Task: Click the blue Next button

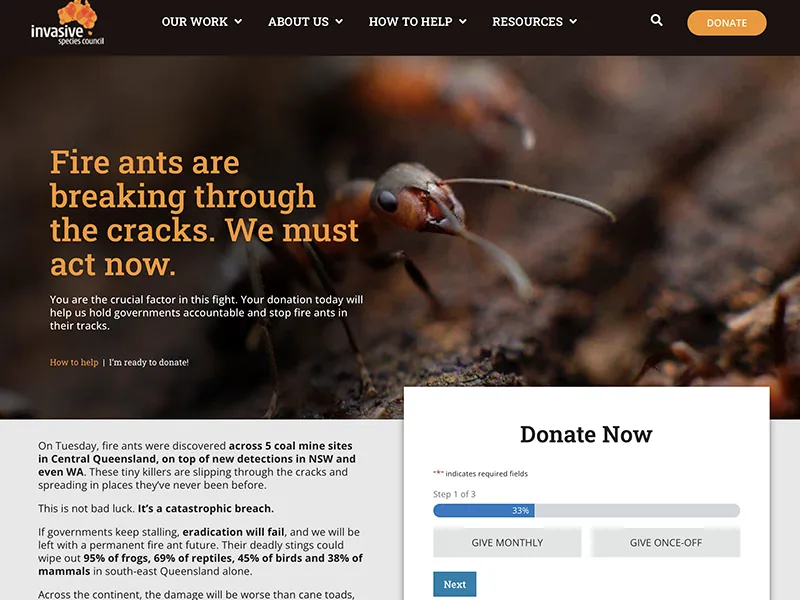Action: [455, 584]
